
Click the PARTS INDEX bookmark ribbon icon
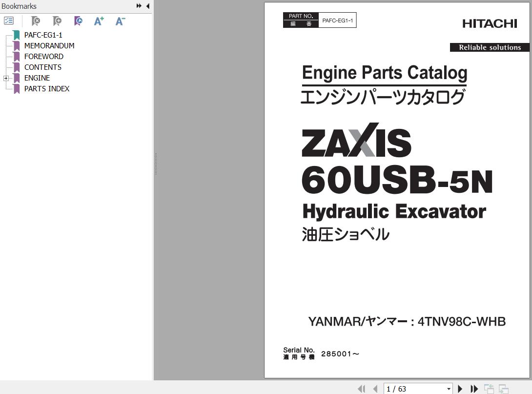16,89
